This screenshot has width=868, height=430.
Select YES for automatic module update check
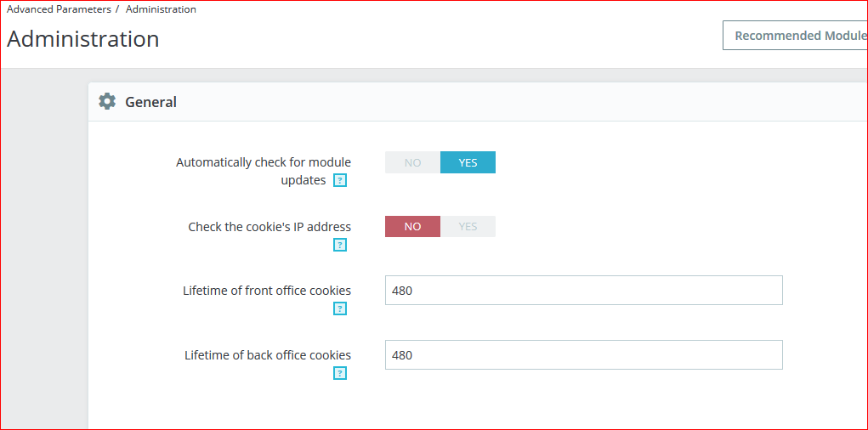[468, 162]
